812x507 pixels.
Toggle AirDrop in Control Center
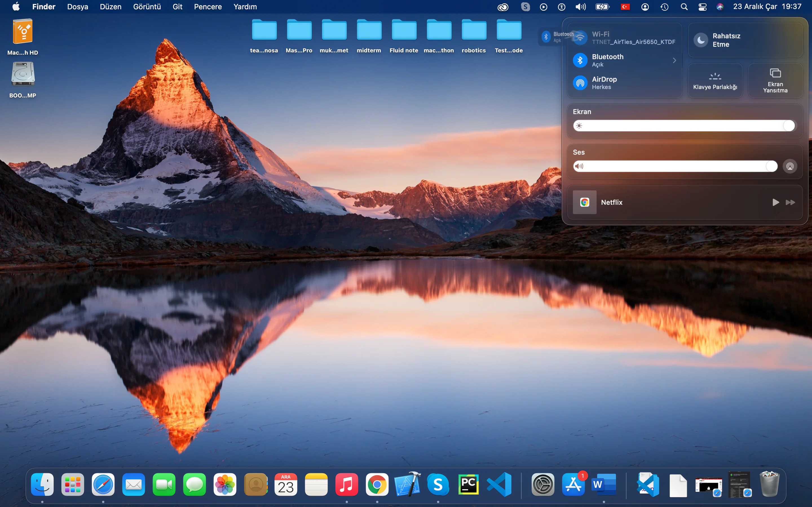pyautogui.click(x=580, y=83)
